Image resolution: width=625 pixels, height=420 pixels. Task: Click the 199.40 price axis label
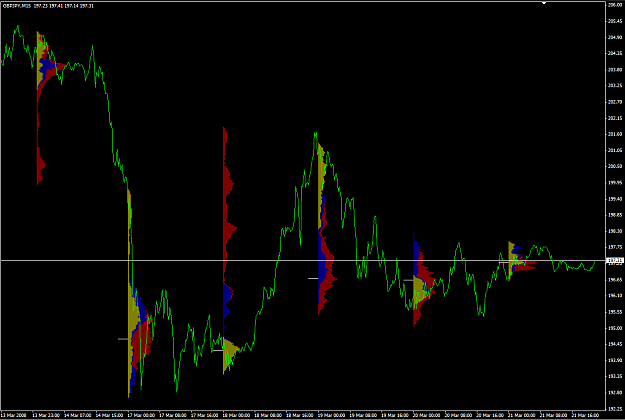615,199
